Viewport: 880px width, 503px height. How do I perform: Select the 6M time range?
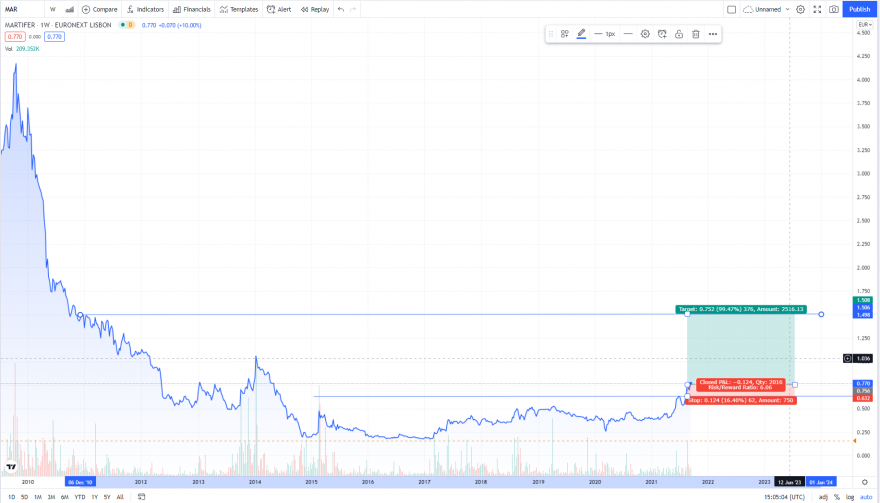point(65,497)
